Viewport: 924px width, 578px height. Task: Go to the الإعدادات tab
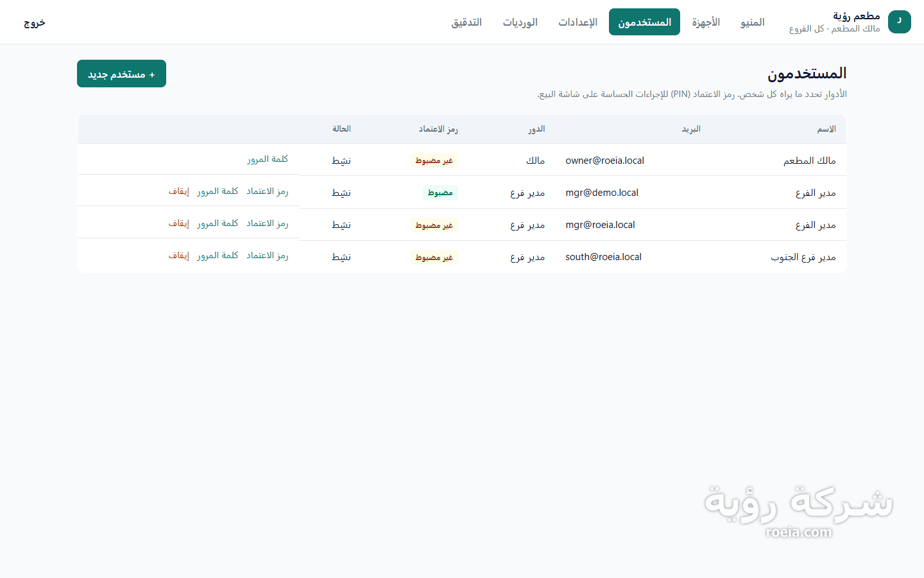pyautogui.click(x=577, y=22)
